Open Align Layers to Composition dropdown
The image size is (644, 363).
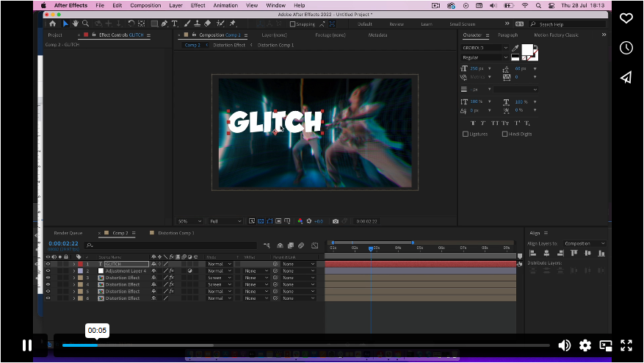coord(585,243)
